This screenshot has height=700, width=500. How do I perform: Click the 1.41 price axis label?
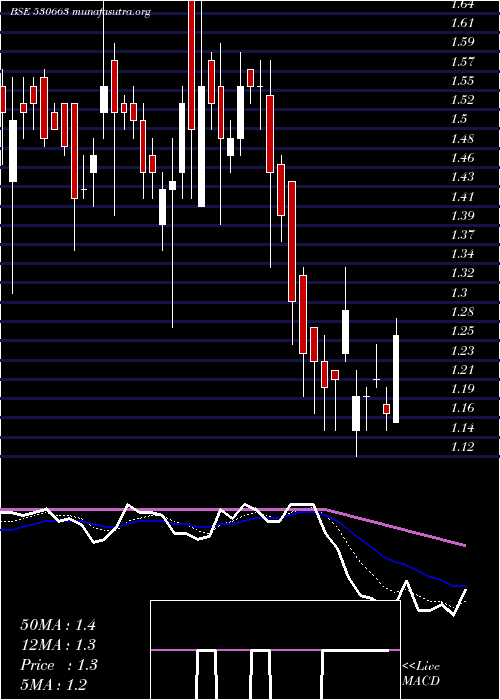point(462,196)
